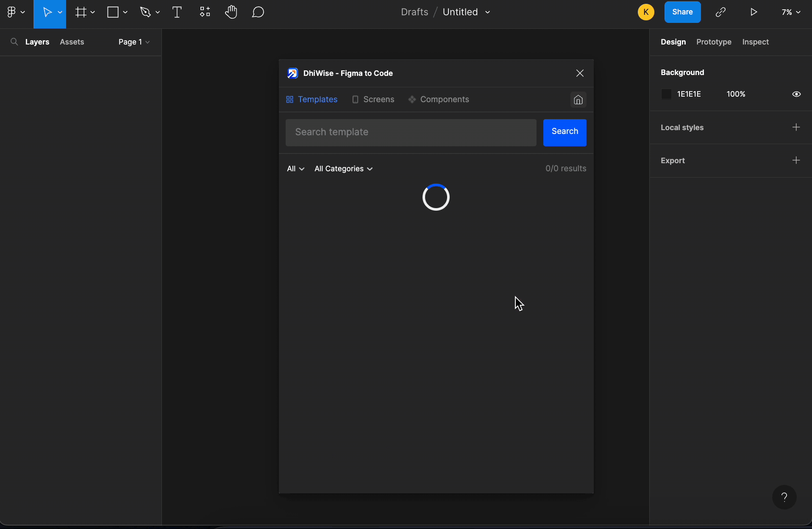The image size is (812, 529).
Task: Open the 7% zoom dropdown
Action: click(791, 12)
